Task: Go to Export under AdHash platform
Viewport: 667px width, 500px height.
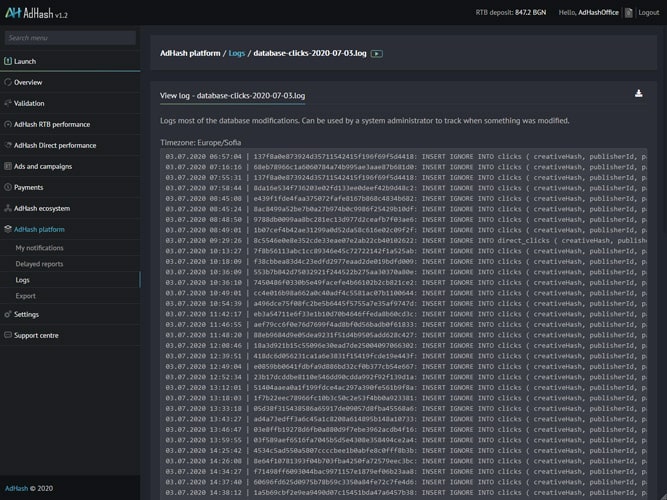Action: coord(26,296)
